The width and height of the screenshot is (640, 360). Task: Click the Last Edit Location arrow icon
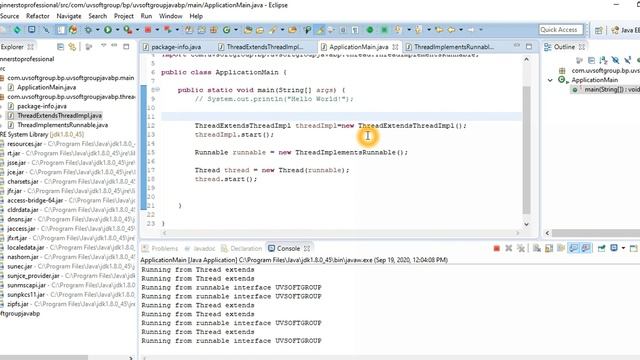click(439, 30)
